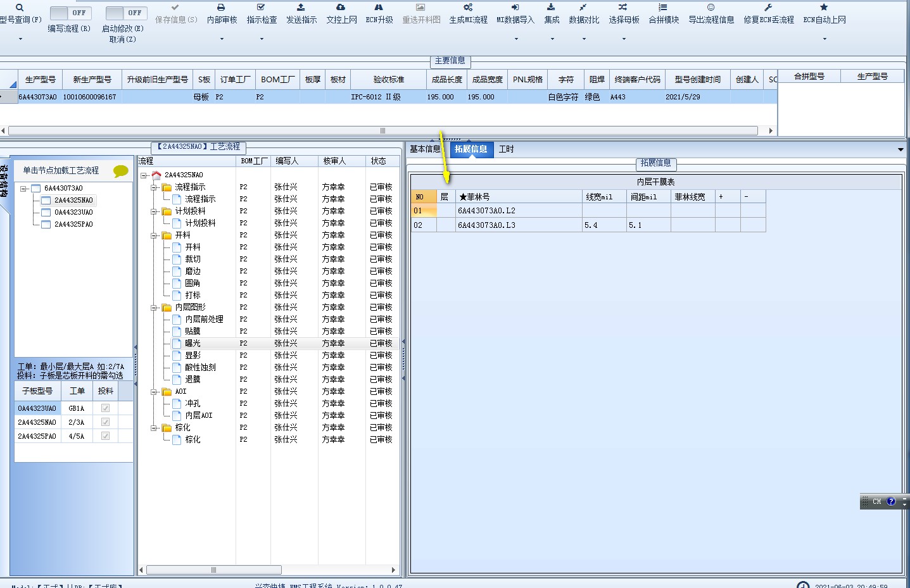Click the process tree horizontal scrollbar
This screenshot has height=588, width=910.
pos(214,570)
